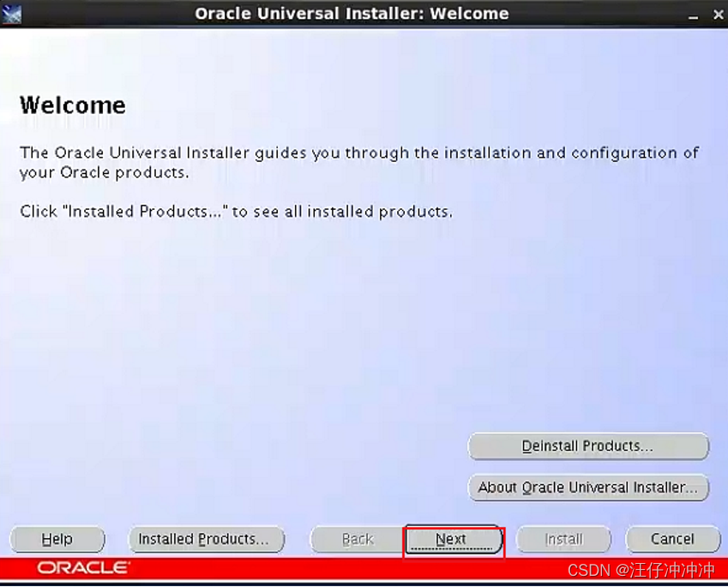Close the Oracle Universal Installer window
728x587 pixels.
(x=718, y=14)
